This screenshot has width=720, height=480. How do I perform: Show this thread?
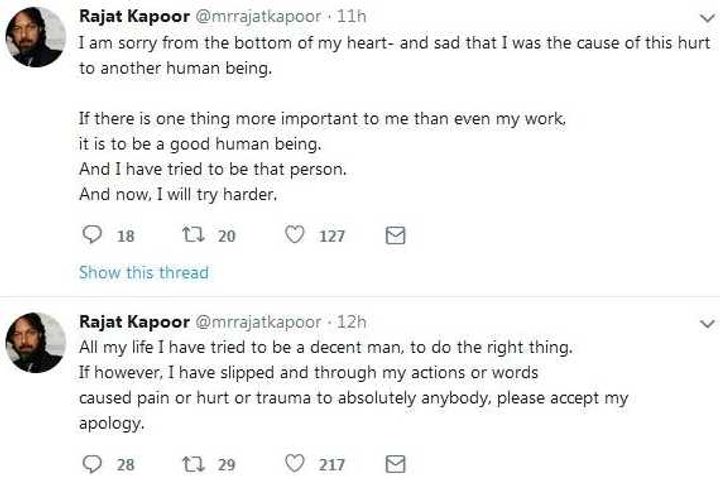point(143,272)
